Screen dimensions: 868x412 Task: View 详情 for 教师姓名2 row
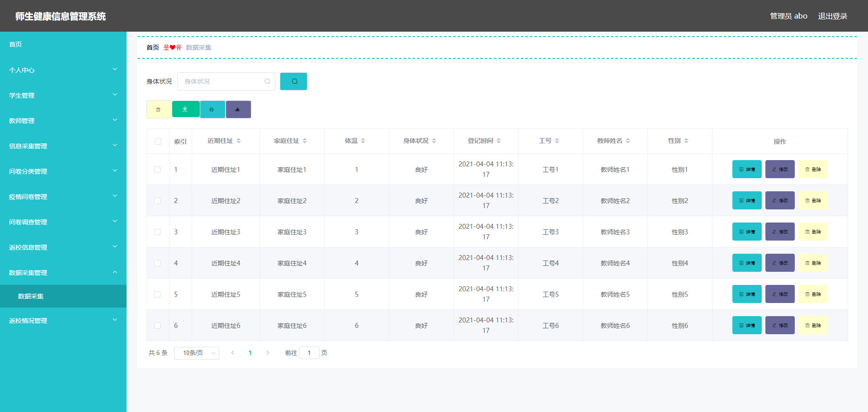point(747,200)
